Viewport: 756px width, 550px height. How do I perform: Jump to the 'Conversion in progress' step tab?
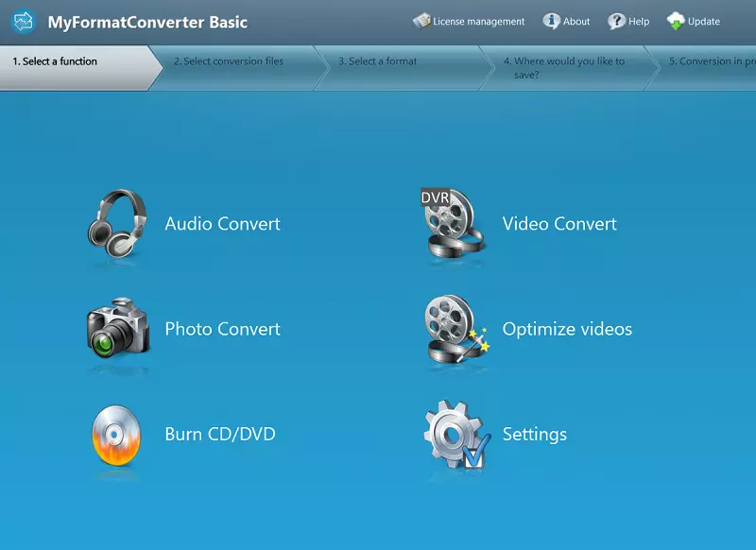tap(711, 62)
